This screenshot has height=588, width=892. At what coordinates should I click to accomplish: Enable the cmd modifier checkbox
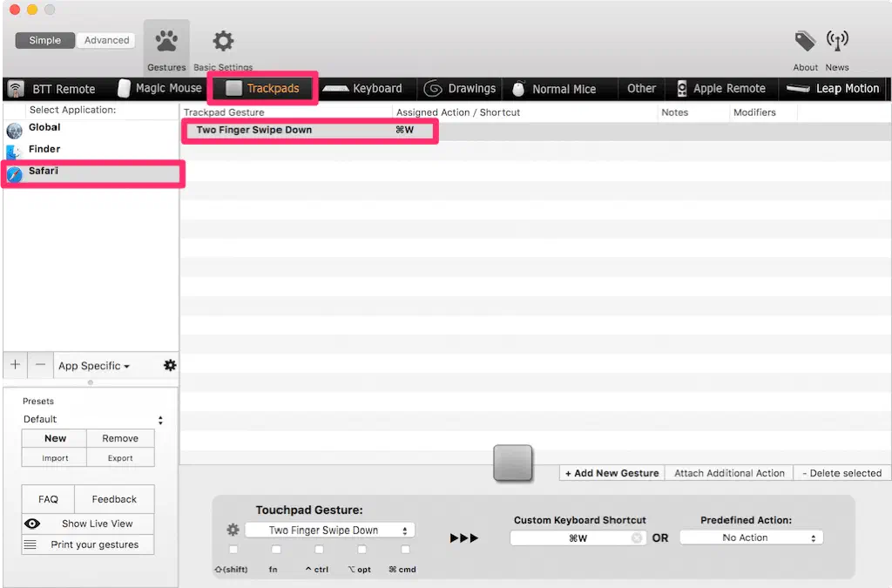(405, 550)
